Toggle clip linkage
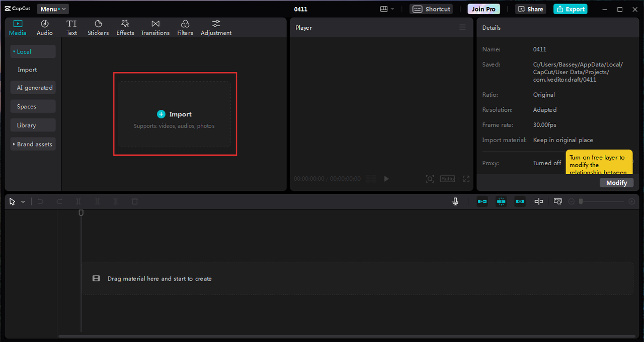The height and width of the screenshot is (342, 644). 520,201
